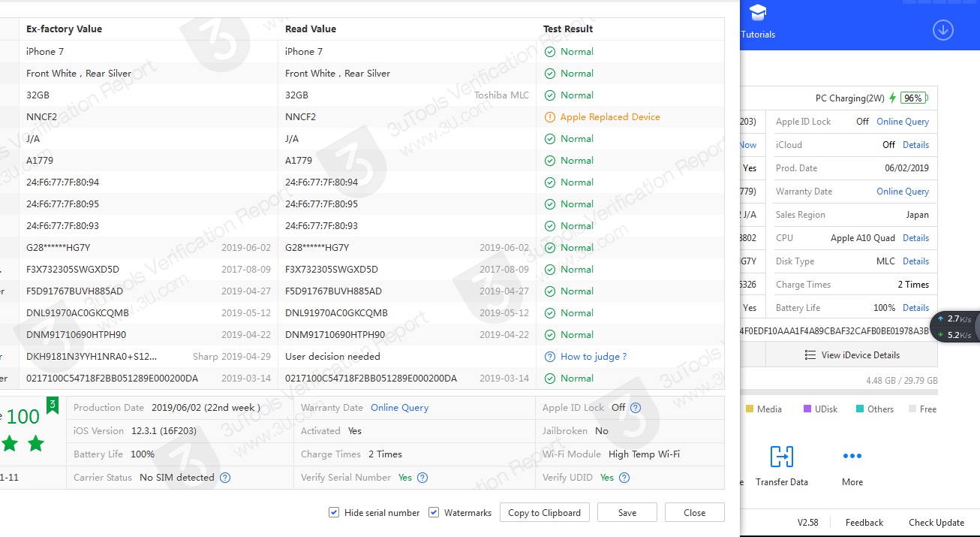The image size is (980, 537).
Task: Click the How to judge question icon
Action: click(550, 357)
